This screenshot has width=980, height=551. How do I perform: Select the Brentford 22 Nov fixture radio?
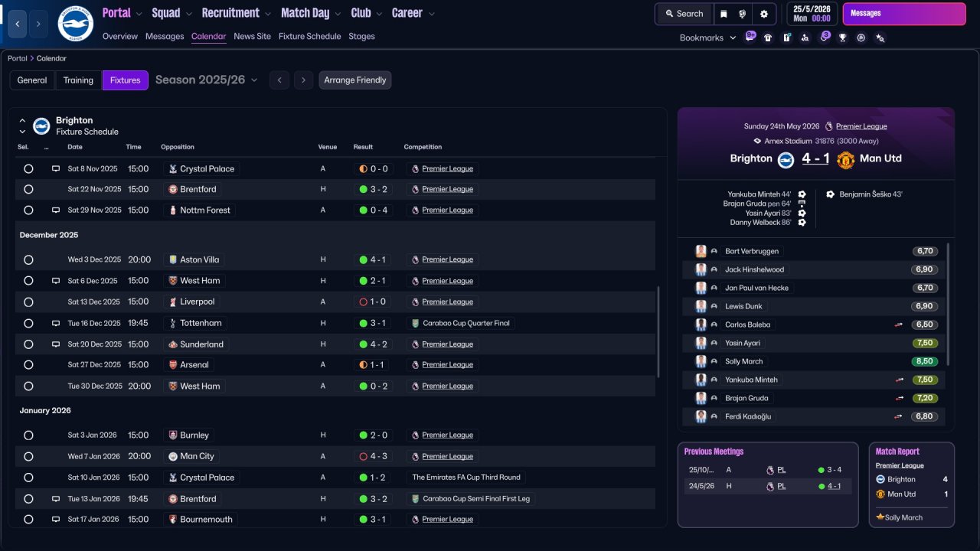coord(28,189)
